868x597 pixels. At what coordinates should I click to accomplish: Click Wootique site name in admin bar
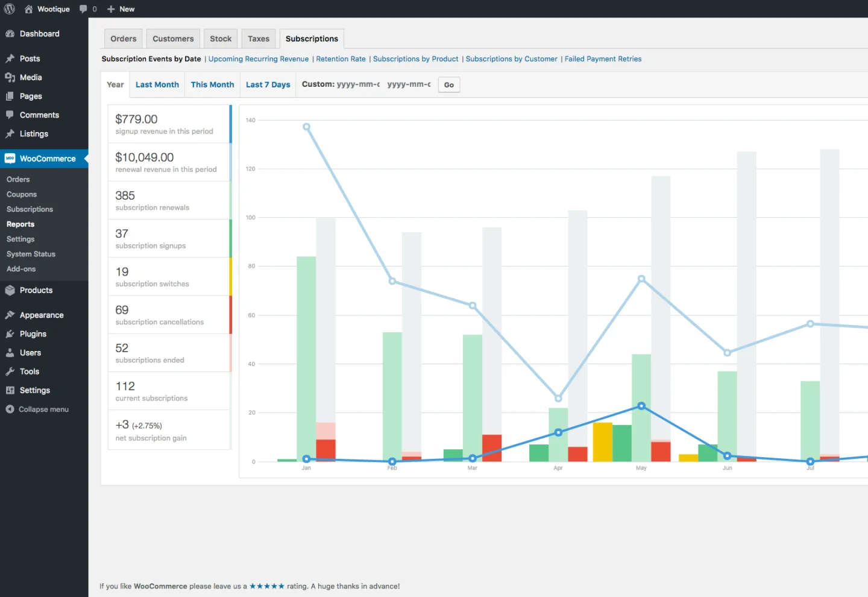coord(54,9)
